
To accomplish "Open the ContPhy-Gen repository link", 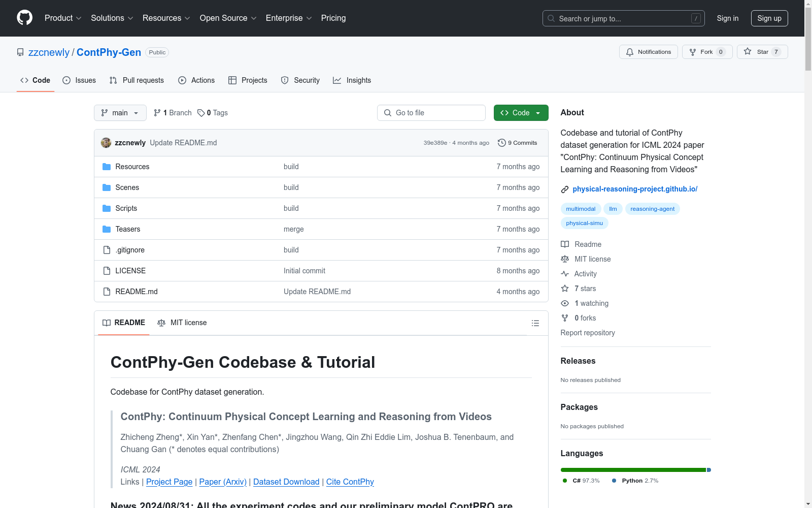I will (109, 52).
